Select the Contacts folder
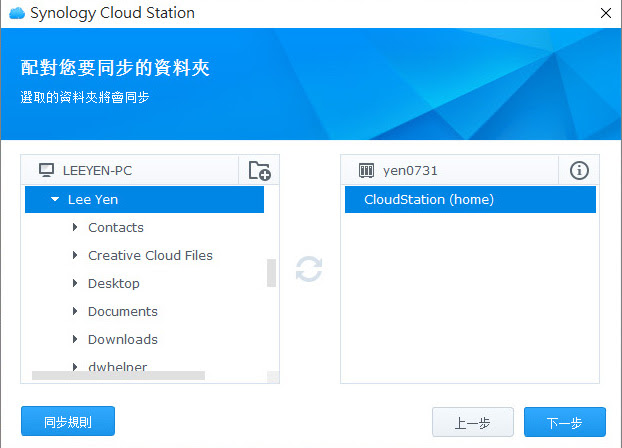 (116, 227)
